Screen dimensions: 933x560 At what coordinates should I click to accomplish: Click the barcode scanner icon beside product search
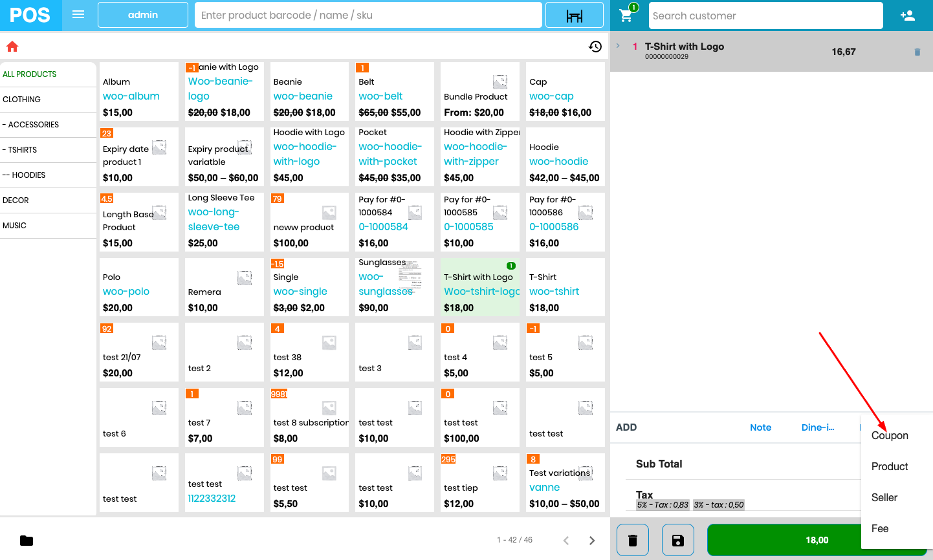tap(574, 15)
